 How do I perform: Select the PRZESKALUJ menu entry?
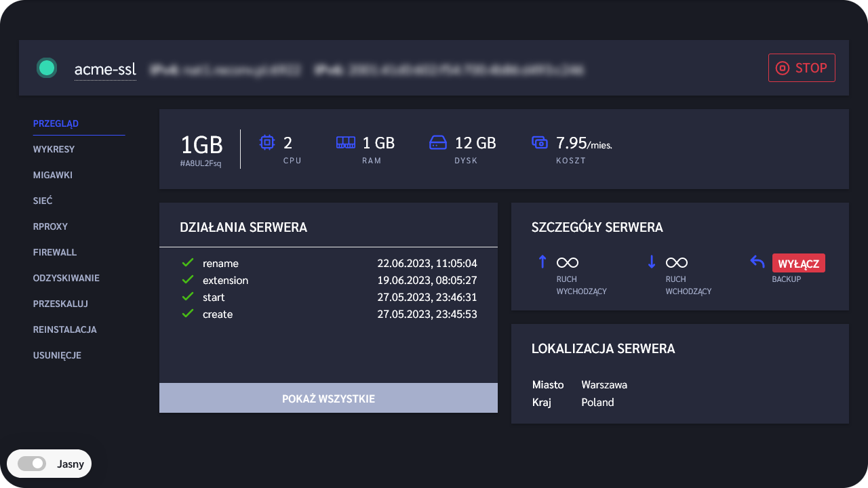click(60, 304)
